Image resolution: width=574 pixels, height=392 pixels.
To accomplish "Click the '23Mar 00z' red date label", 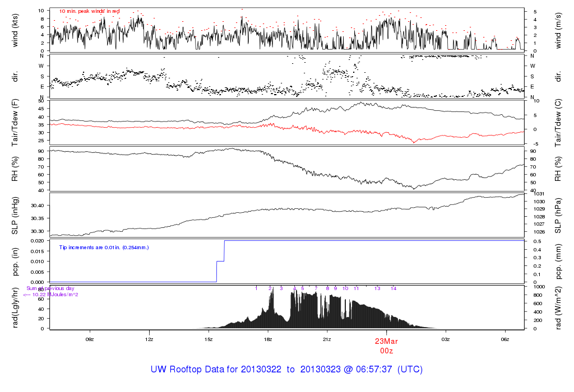I will pos(386,346).
